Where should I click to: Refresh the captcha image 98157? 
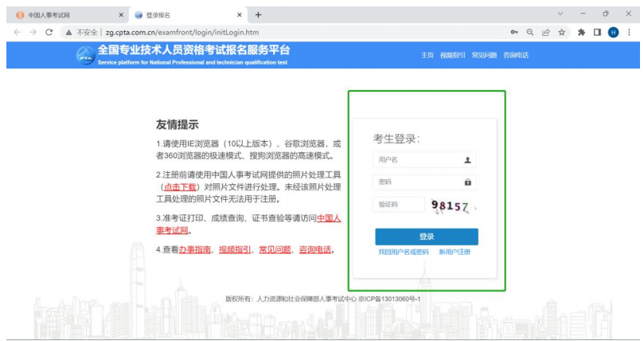pos(451,206)
